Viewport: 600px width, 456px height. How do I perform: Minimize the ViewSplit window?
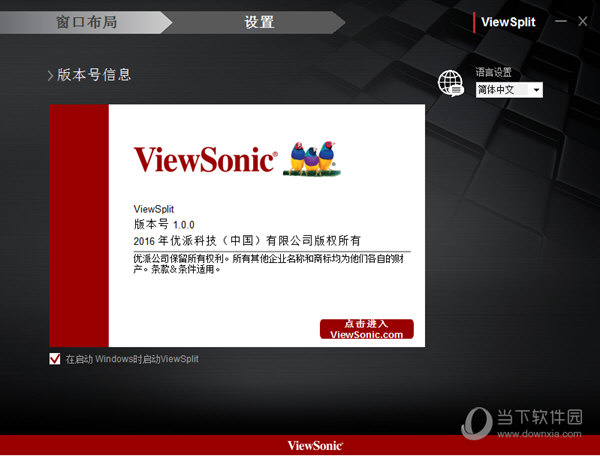[x=561, y=21]
